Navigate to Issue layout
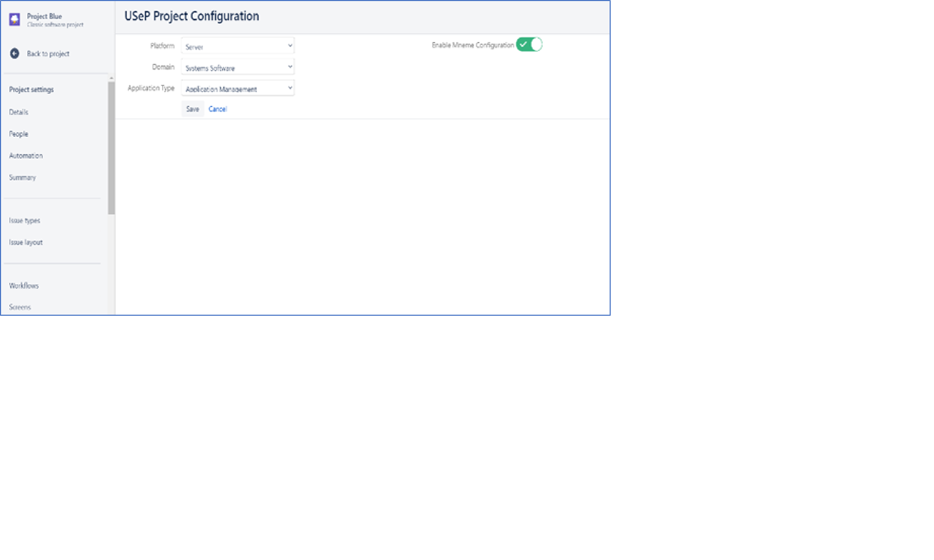This screenshot has width=934, height=560. (x=26, y=242)
